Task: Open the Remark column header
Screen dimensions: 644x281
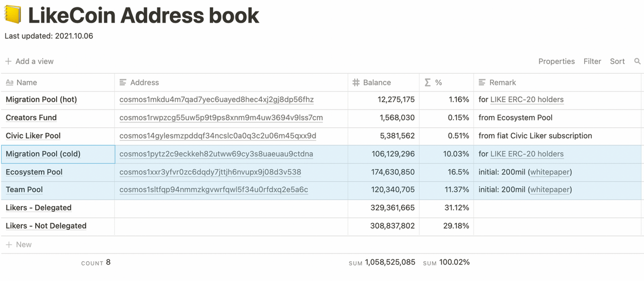Action: (557, 83)
